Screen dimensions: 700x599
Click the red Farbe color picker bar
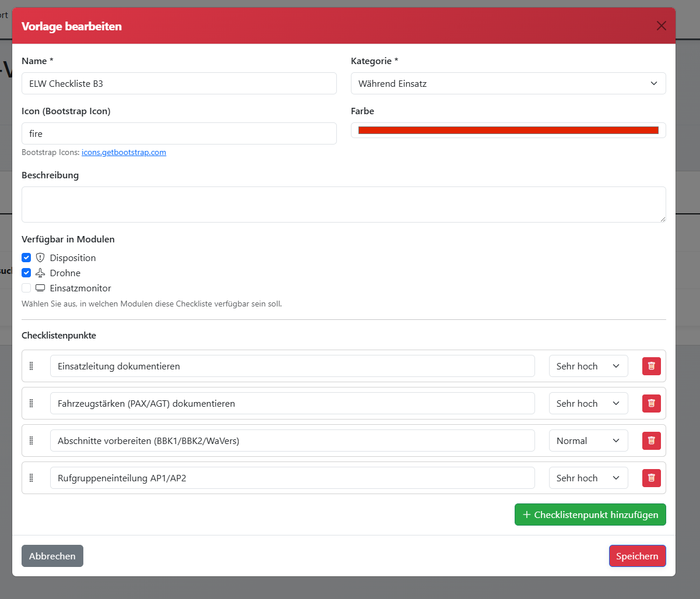point(508,130)
